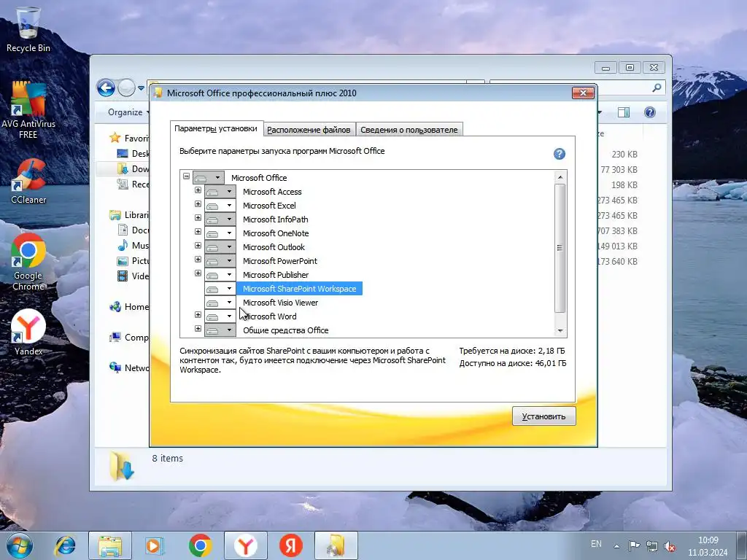Open Internet Explorer from the taskbar
Screen dimensions: 747x560
(x=65, y=545)
